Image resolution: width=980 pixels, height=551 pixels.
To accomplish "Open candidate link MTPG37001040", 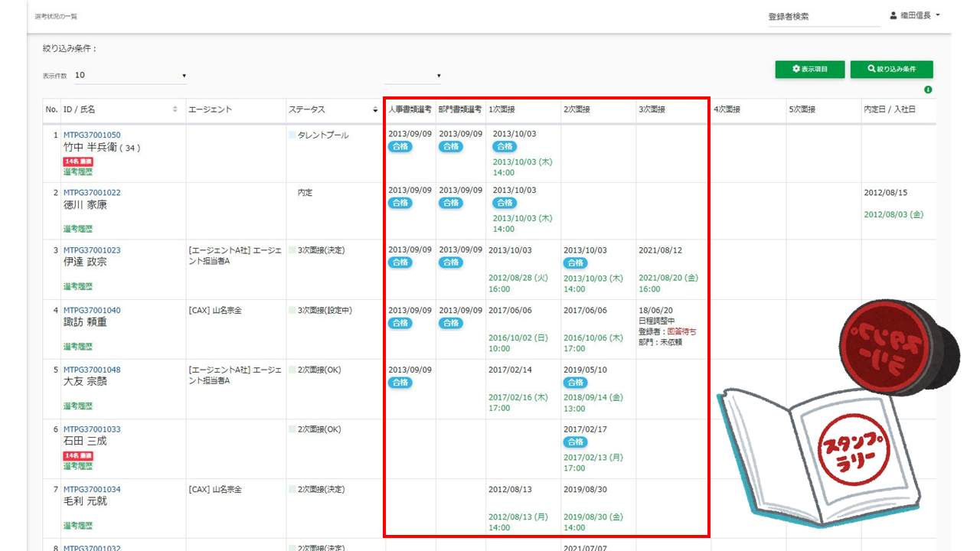I will 92,311.
